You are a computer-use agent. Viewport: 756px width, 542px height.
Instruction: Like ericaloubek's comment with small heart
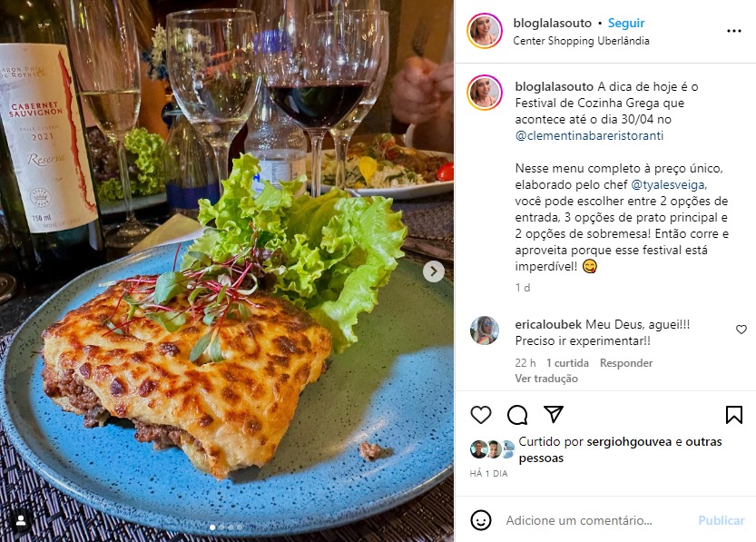pos(741,330)
